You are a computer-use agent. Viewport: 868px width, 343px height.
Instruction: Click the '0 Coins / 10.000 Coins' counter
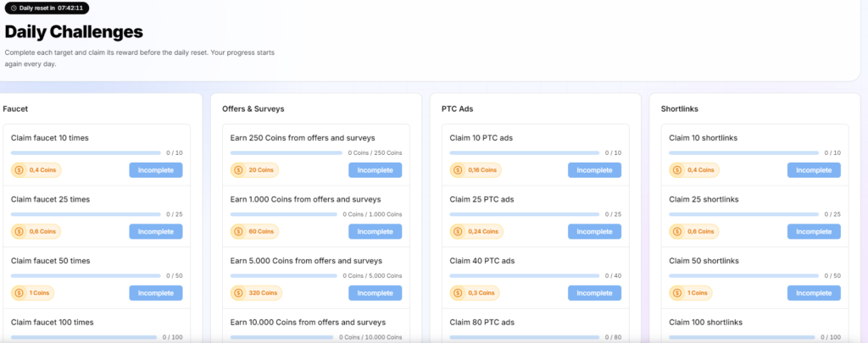click(x=370, y=337)
